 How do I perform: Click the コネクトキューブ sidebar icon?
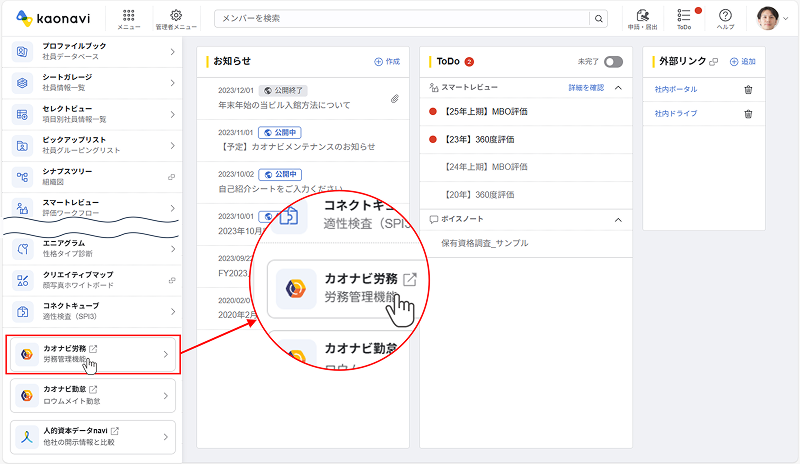[22, 311]
